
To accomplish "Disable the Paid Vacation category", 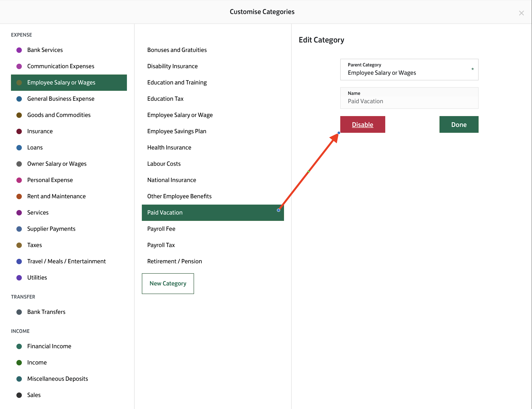I will 362,124.
